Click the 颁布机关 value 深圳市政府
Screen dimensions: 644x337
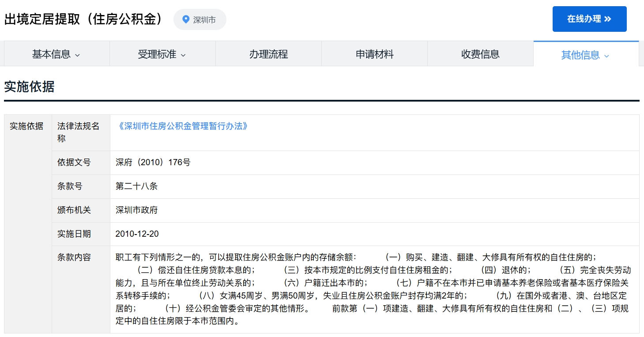click(x=136, y=210)
